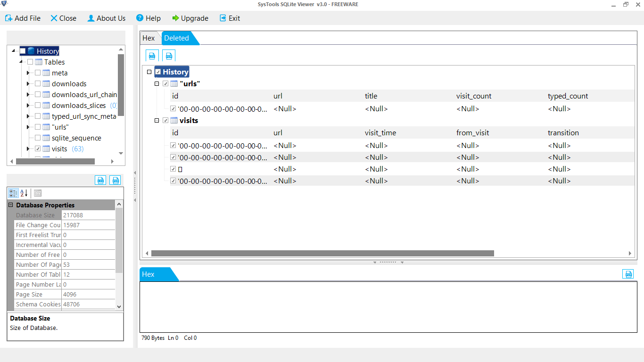This screenshot has width=644, height=362.
Task: Click the Exit icon in the toolbar
Action: [x=223, y=18]
